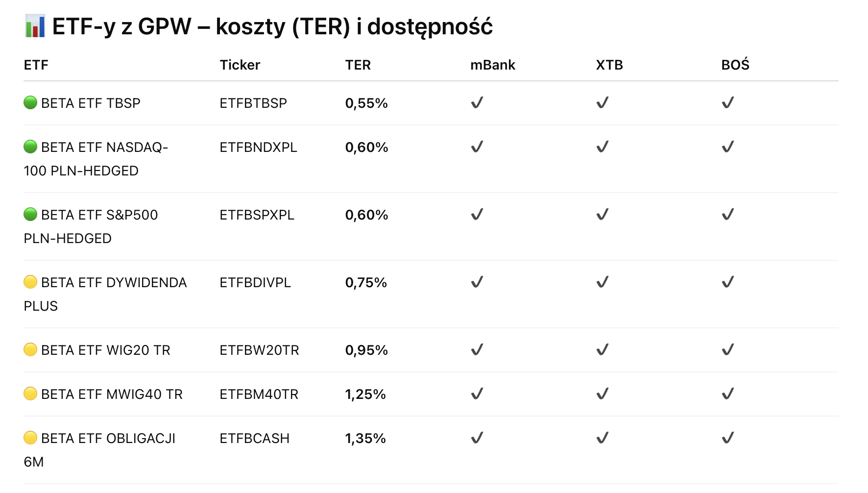The width and height of the screenshot is (868, 493).
Task: Click the BOŚ column header
Action: tap(735, 65)
